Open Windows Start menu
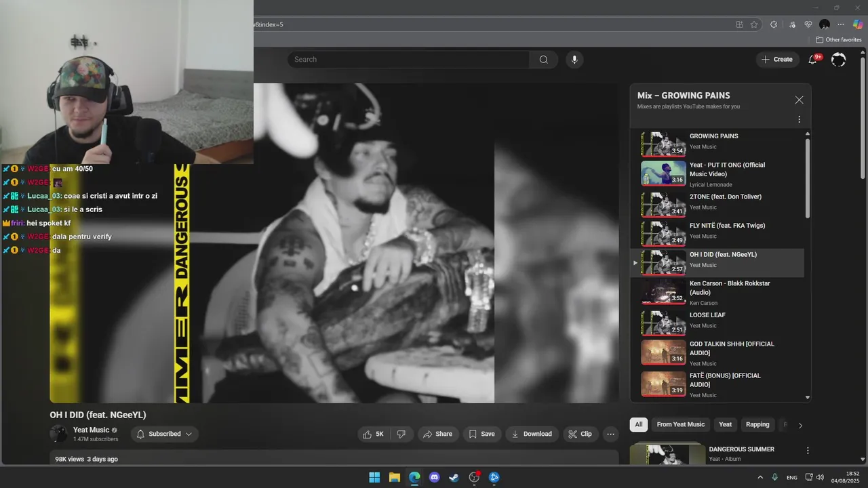868x488 pixels. 374,478
